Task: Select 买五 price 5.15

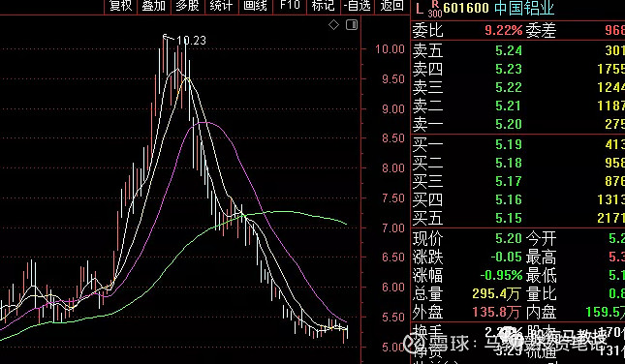Action: [509, 218]
